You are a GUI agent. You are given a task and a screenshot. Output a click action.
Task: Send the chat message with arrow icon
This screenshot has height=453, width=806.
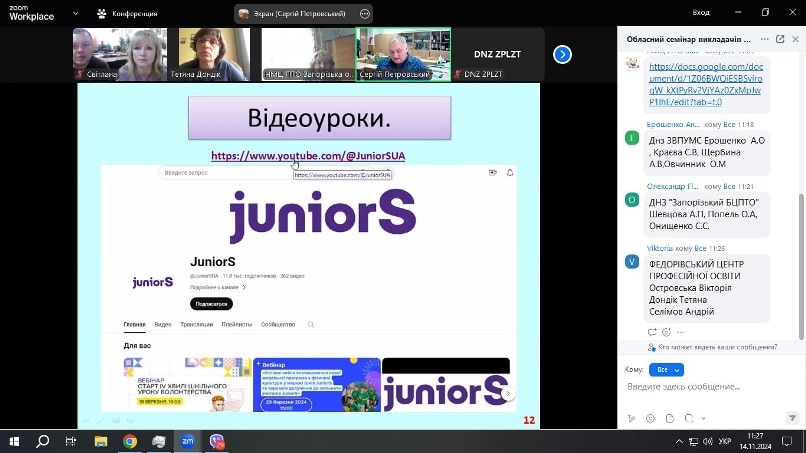tap(792, 419)
